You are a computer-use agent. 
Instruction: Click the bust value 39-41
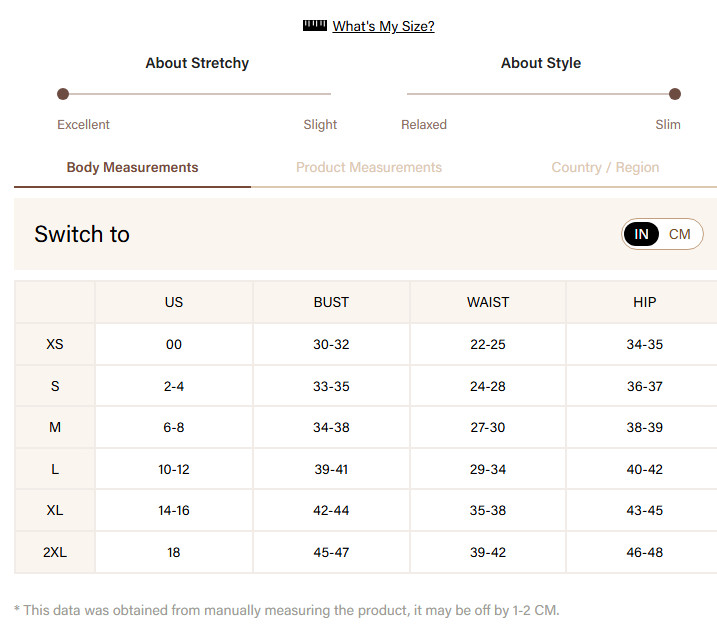[x=331, y=470]
